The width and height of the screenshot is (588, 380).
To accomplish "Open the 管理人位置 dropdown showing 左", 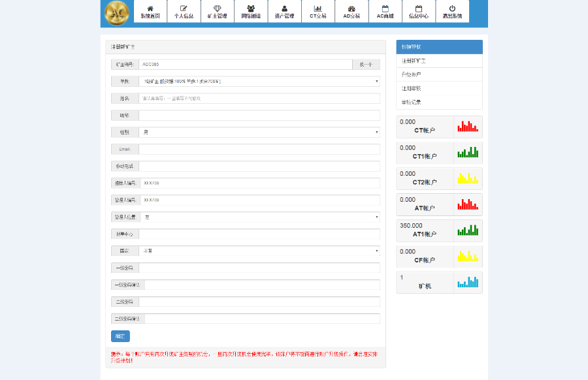I will pos(260,217).
